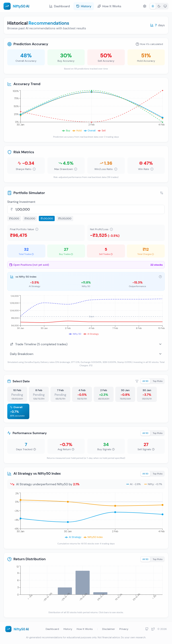Open the 7 days range selector
Image resolution: width=172 pixels, height=644 pixels.
pyautogui.click(x=157, y=25)
